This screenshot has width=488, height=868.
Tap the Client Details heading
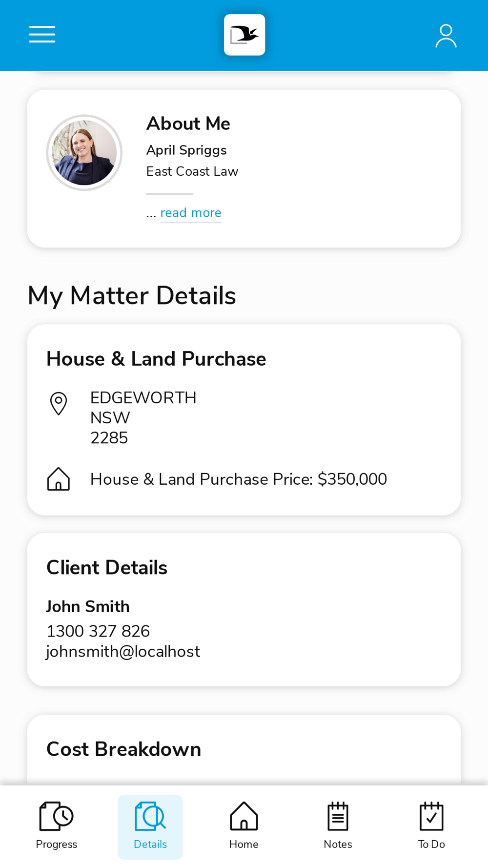[107, 568]
